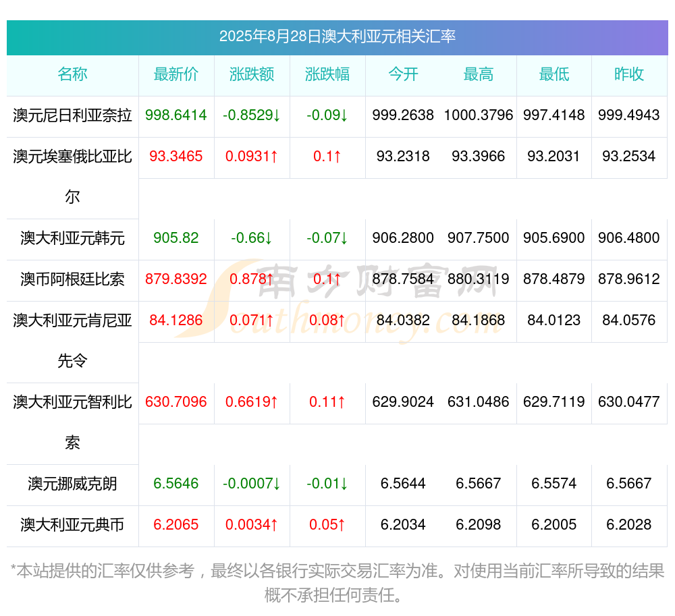Screen dimensions: 675x616
Task: Click change amount 0.0034↑
Action: 251,525
